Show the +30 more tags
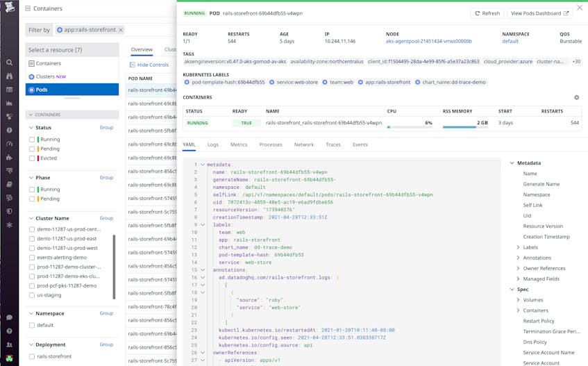588x366 pixels. [x=576, y=62]
